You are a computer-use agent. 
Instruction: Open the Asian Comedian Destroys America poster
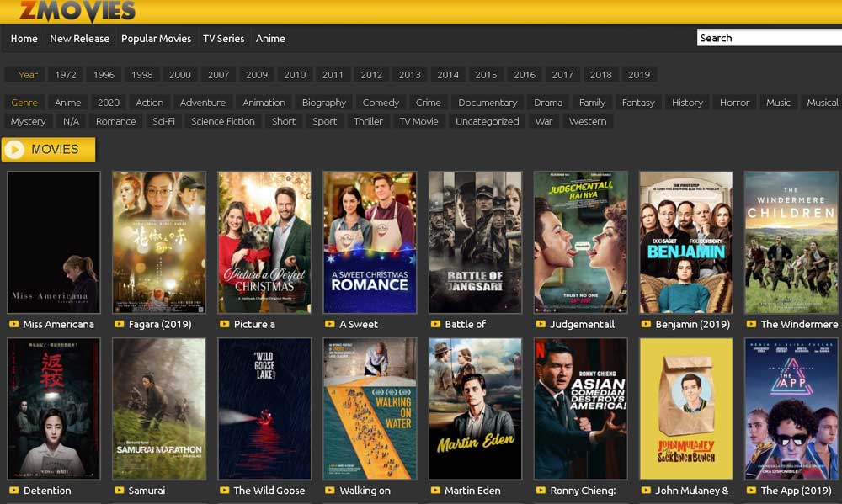(580, 408)
